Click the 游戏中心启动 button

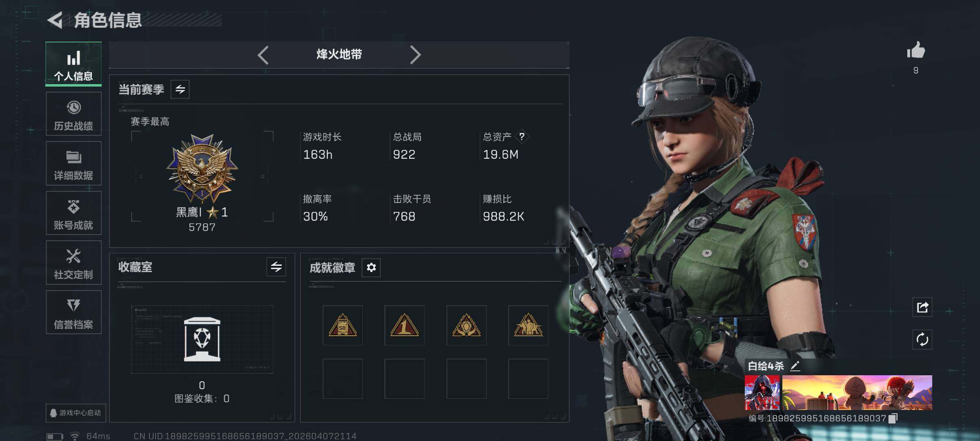(x=76, y=413)
